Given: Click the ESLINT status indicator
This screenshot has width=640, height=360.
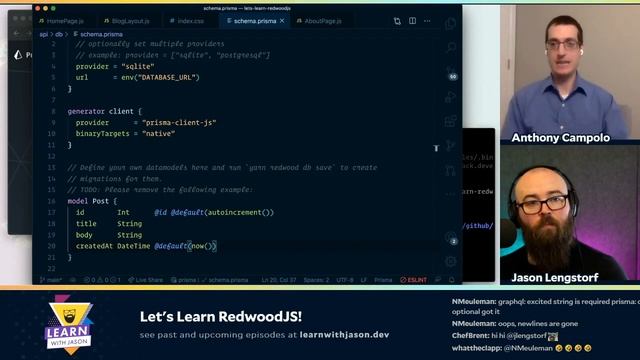Looking at the screenshot, I should pyautogui.click(x=413, y=280).
